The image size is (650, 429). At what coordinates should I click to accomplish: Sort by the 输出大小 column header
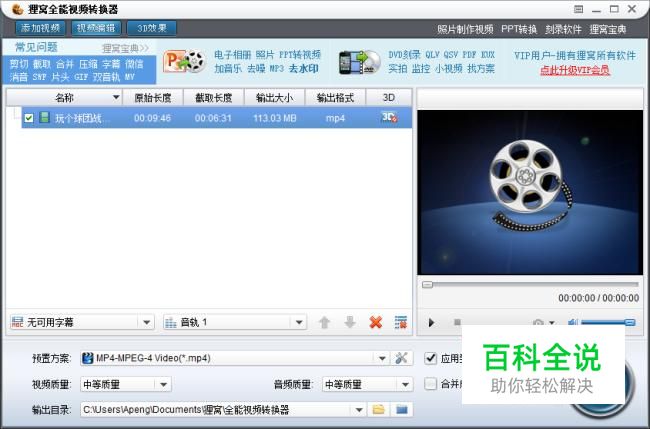click(274, 98)
